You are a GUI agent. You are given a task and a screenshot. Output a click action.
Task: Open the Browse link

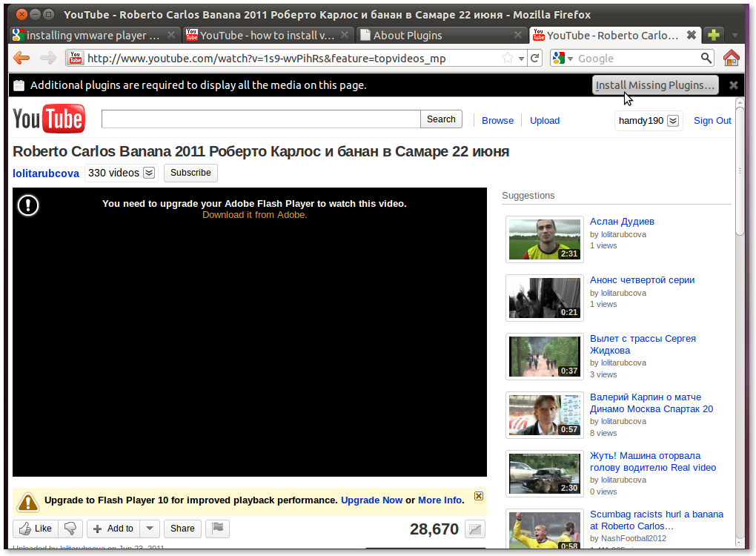497,121
